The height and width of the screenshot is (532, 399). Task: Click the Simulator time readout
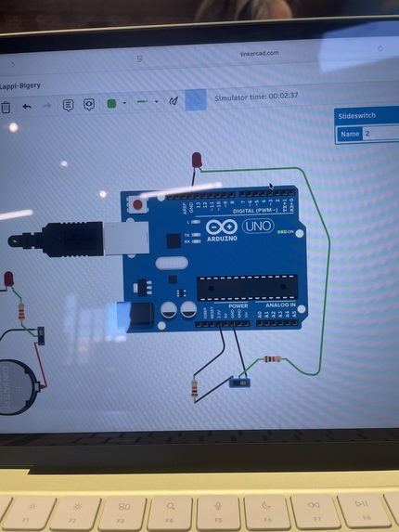pos(256,97)
